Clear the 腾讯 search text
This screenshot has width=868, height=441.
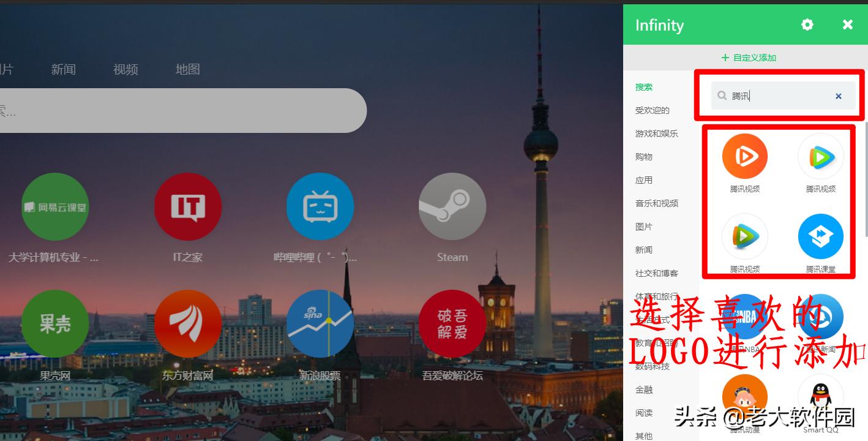(839, 96)
